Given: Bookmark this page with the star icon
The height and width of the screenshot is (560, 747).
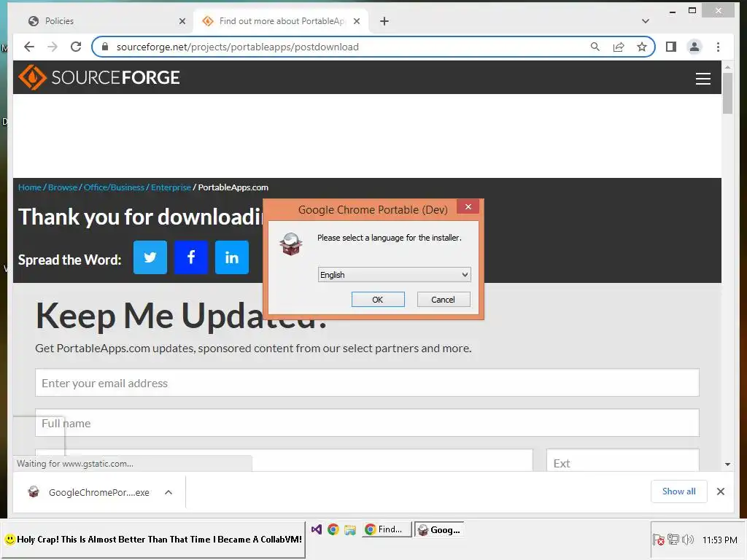Looking at the screenshot, I should pyautogui.click(x=642, y=47).
